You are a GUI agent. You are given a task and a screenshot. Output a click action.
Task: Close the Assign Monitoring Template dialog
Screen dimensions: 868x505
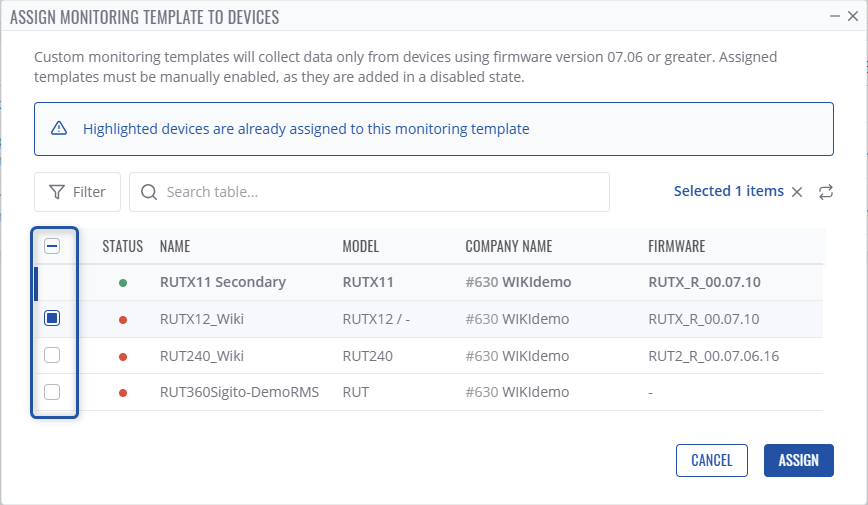click(x=853, y=17)
